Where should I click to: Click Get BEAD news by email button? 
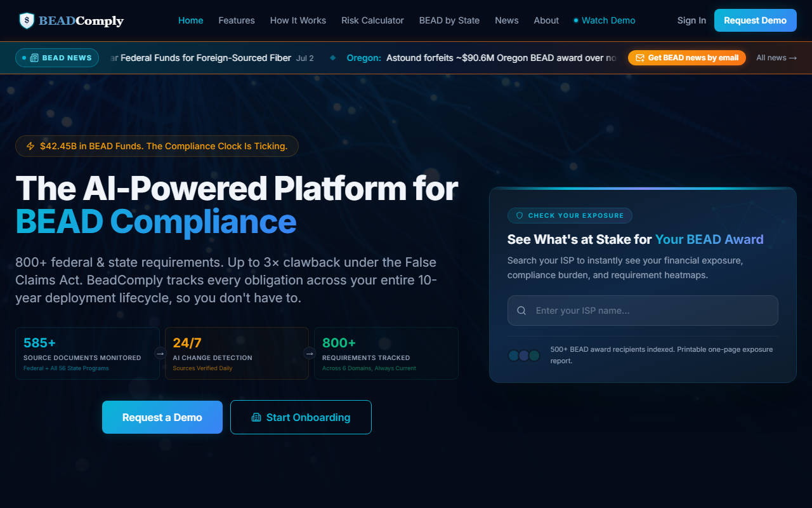687,58
